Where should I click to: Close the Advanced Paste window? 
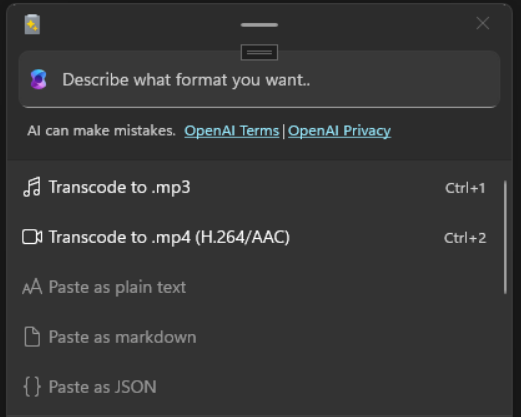tap(483, 23)
